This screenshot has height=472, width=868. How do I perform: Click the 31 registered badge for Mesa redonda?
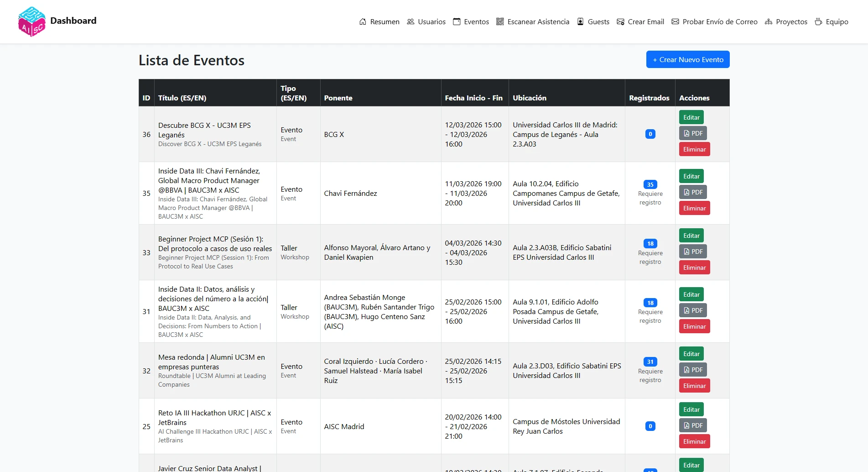click(650, 362)
